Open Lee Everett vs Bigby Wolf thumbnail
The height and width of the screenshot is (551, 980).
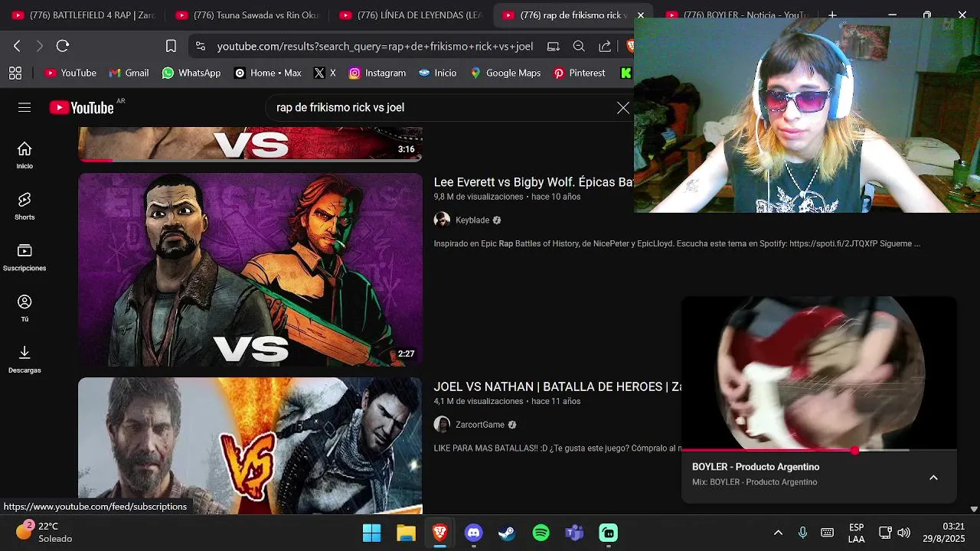[x=250, y=269]
